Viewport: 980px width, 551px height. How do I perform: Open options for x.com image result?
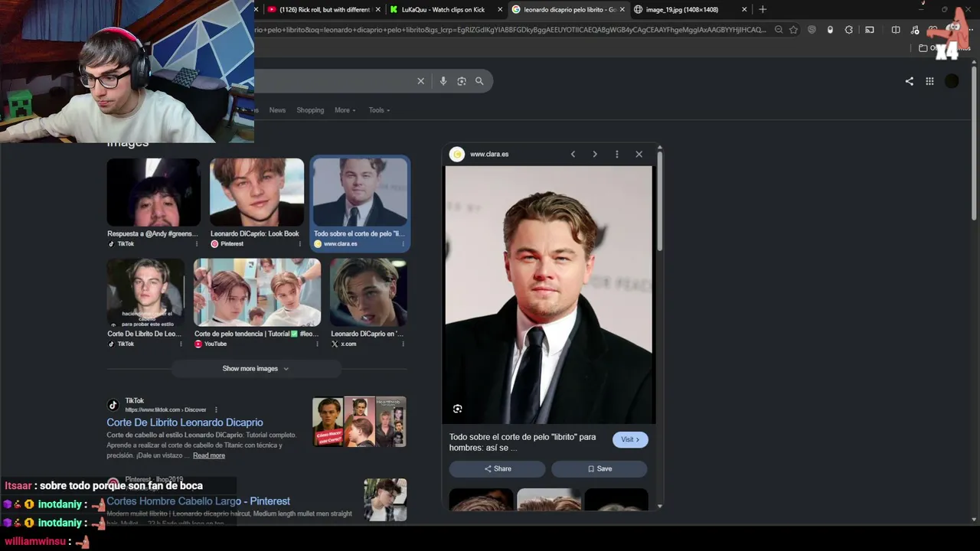pos(403,344)
